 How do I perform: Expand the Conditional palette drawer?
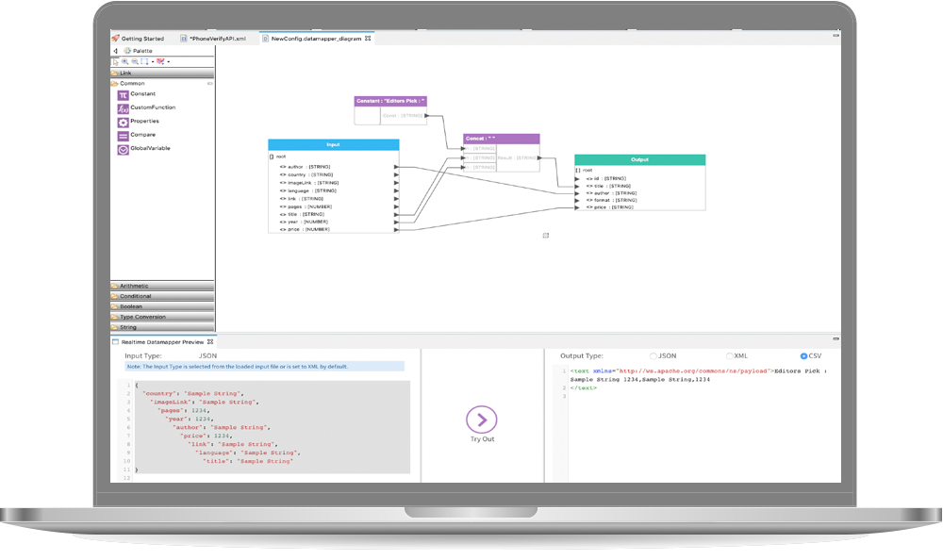[162, 296]
